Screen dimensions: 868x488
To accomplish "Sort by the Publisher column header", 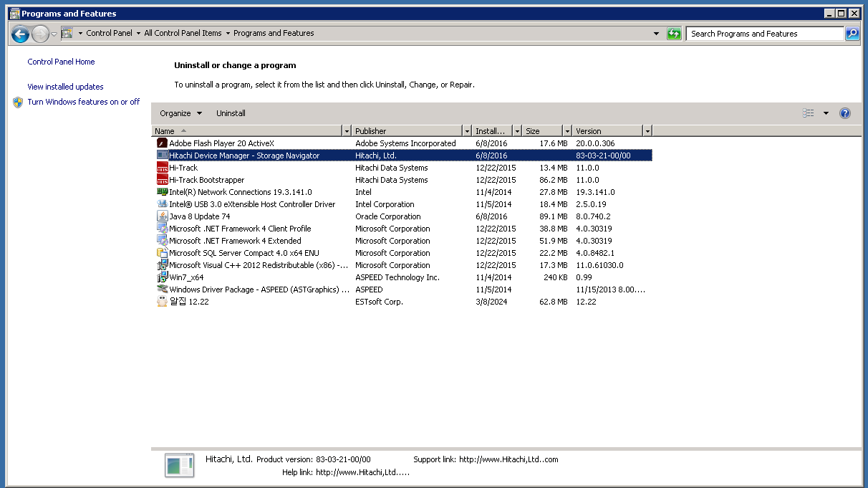I will coord(408,131).
